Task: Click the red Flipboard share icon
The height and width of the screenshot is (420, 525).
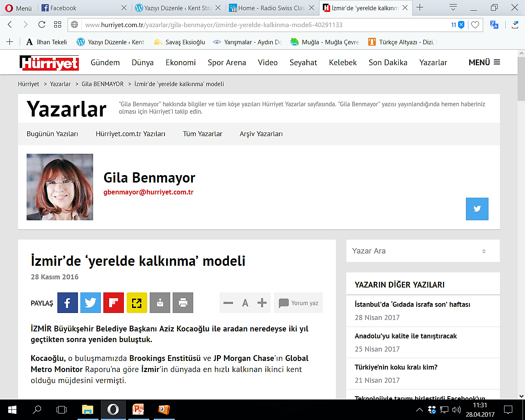Action: click(114, 303)
